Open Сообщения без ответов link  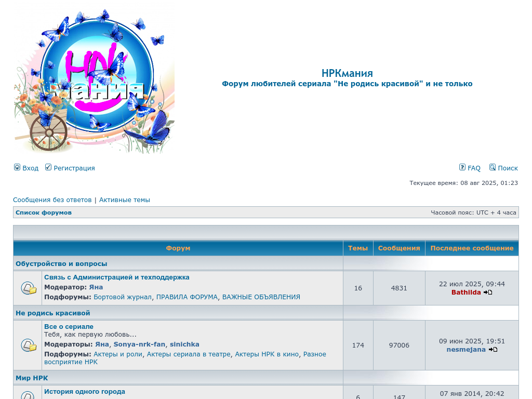point(52,200)
